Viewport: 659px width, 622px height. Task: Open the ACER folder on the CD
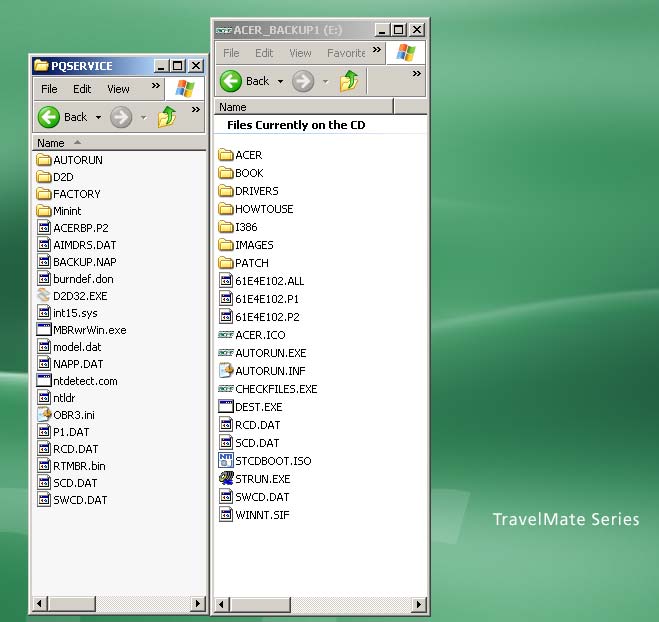pyautogui.click(x=240, y=155)
